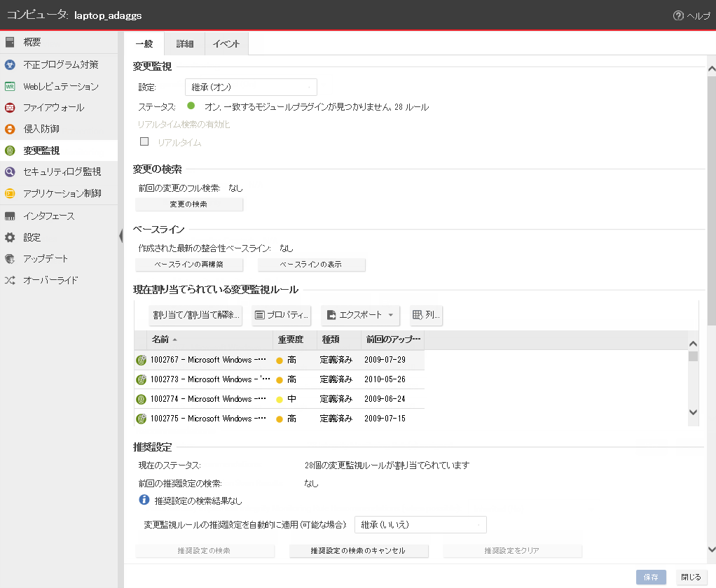Click the ベースラインの再構築 button

pyautogui.click(x=189, y=265)
